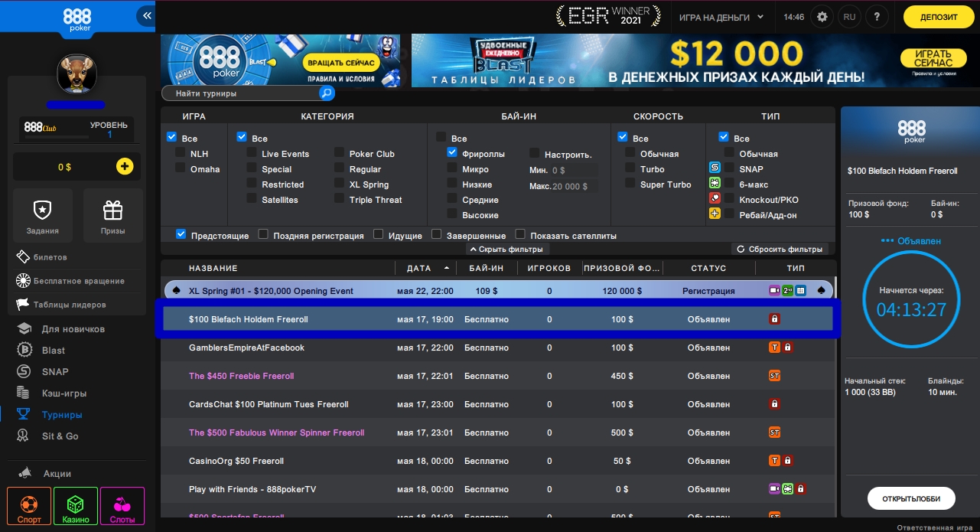
Task: Enable Показать сателлиты checkbox
Action: click(520, 234)
